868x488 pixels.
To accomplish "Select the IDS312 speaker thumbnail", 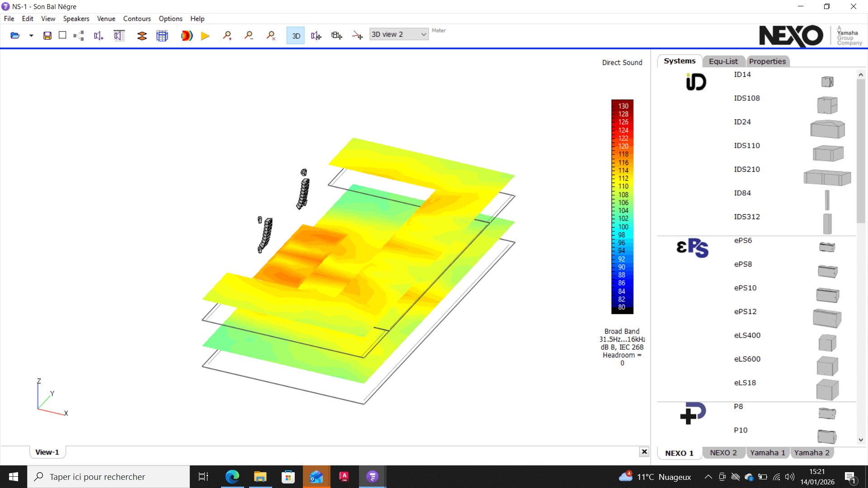I will 827,224.
